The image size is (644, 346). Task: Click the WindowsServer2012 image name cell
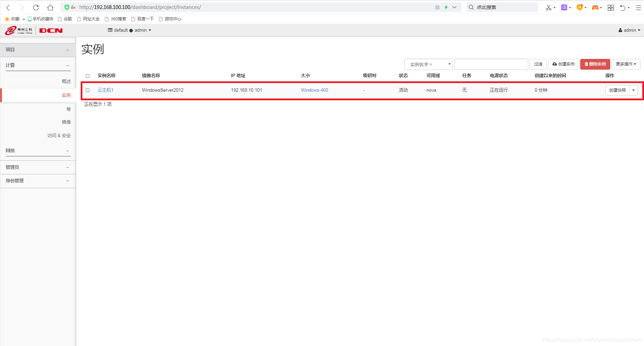point(163,90)
